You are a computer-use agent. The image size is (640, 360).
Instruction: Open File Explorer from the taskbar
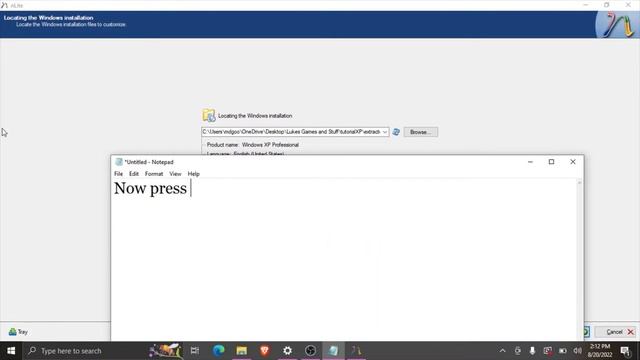(242, 351)
